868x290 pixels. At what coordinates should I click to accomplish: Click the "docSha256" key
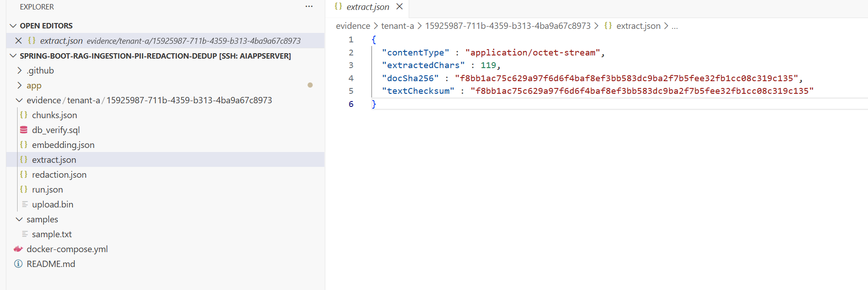(410, 78)
